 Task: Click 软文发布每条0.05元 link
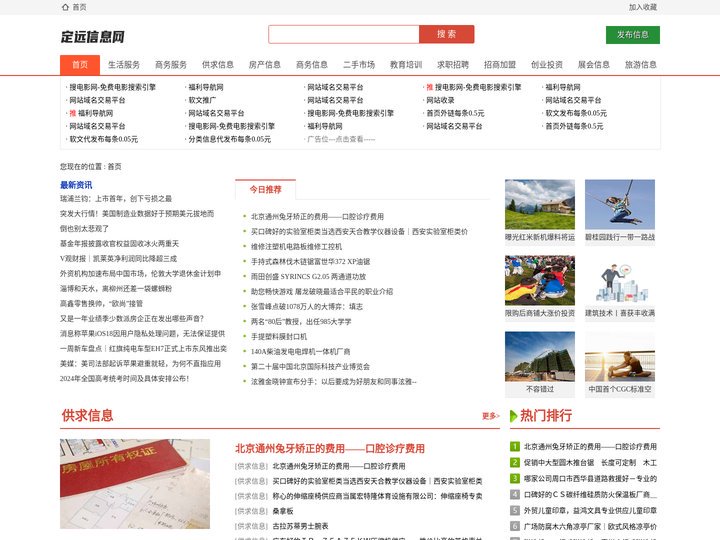pos(576,113)
